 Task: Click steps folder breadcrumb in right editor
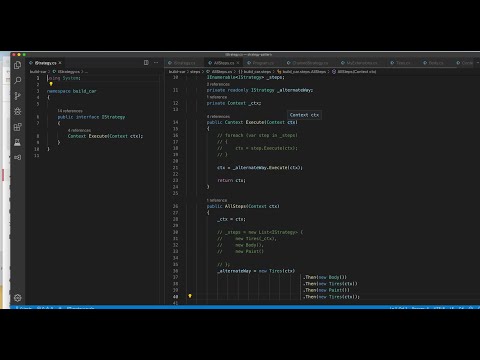195,71
